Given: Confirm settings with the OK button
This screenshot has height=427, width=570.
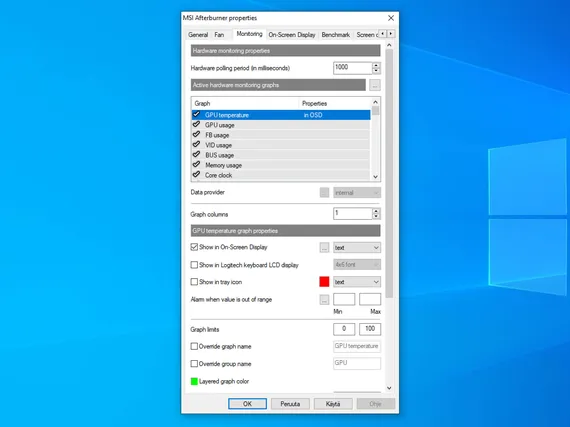Looking at the screenshot, I should point(247,404).
